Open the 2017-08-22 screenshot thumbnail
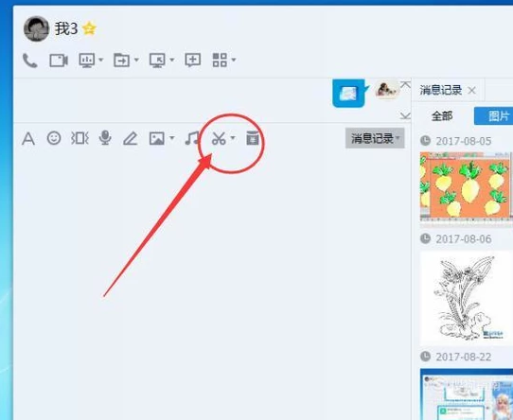 coord(467,394)
